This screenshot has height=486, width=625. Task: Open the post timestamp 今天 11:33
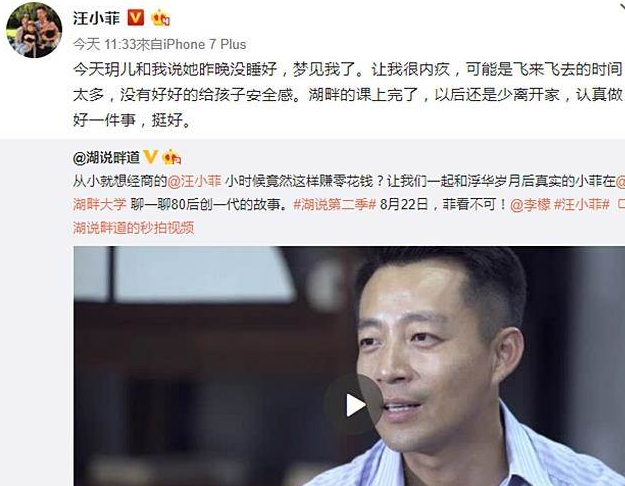click(x=105, y=44)
